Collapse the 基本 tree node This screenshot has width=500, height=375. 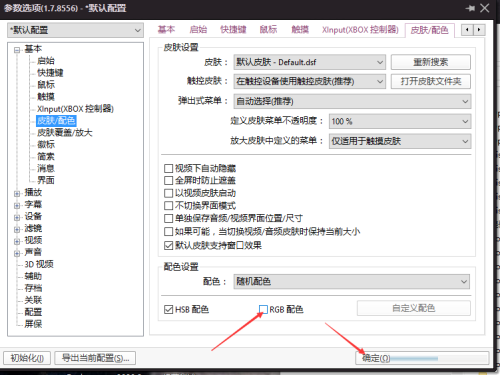(17, 50)
